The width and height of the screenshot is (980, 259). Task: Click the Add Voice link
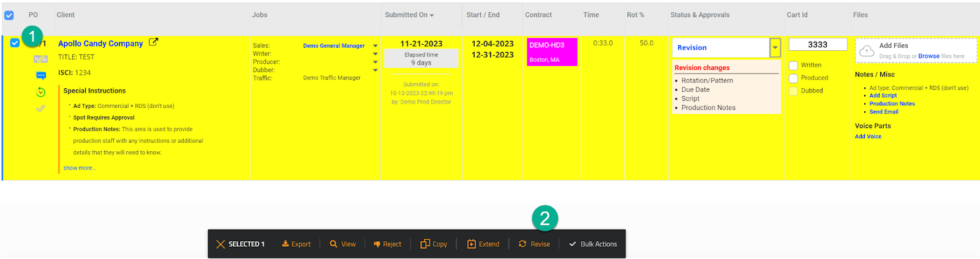pos(868,137)
